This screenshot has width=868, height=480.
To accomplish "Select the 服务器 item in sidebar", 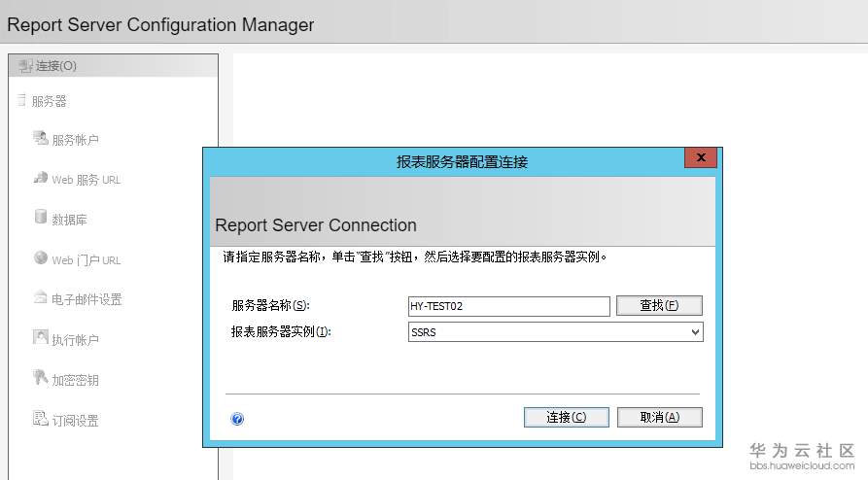I will point(50,101).
